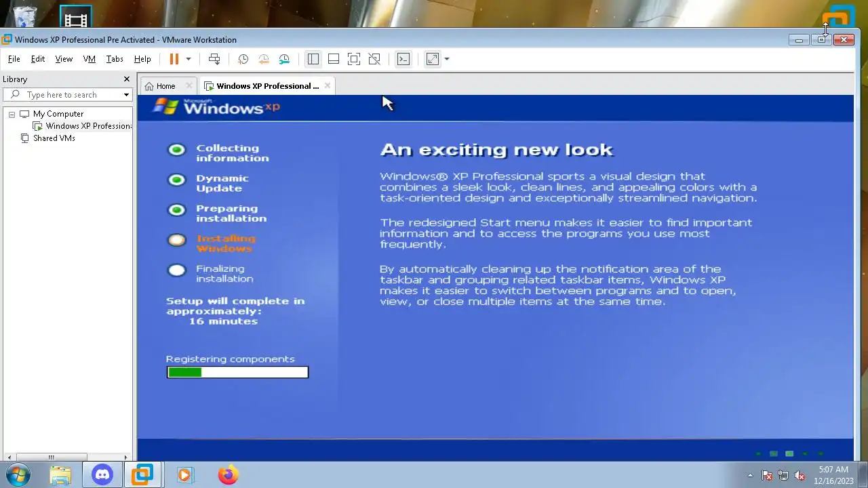Close the Library panel
This screenshot has width=868, height=488.
126,79
